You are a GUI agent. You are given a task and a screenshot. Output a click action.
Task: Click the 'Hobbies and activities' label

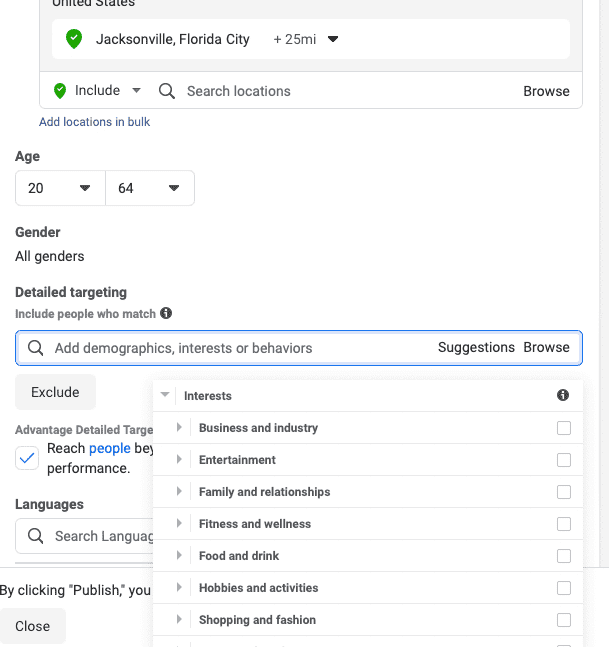tap(259, 588)
